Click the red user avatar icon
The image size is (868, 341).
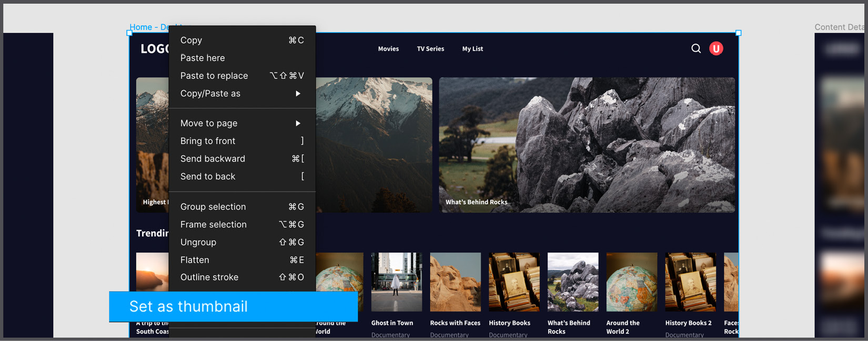click(x=716, y=48)
